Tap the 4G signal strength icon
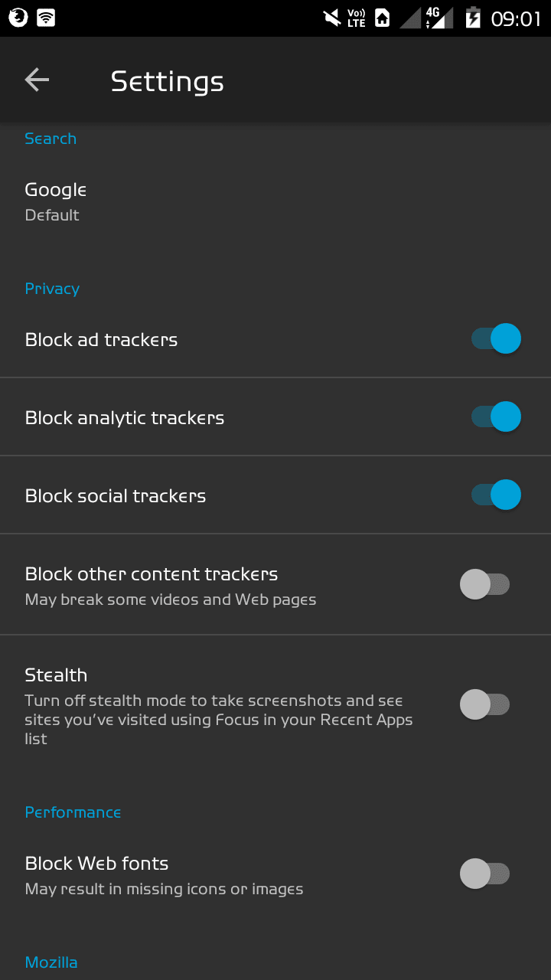 click(x=435, y=18)
